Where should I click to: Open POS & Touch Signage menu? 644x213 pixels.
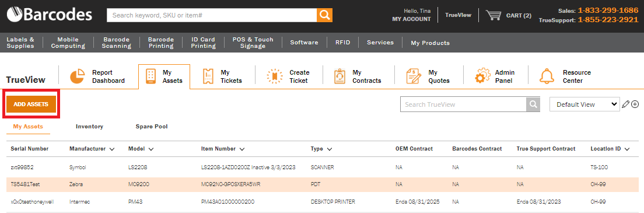tap(253, 43)
